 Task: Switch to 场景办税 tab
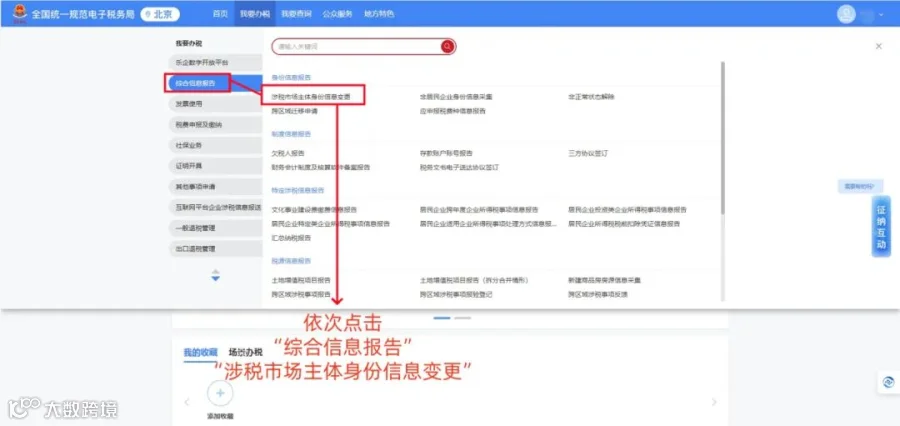coord(245,353)
